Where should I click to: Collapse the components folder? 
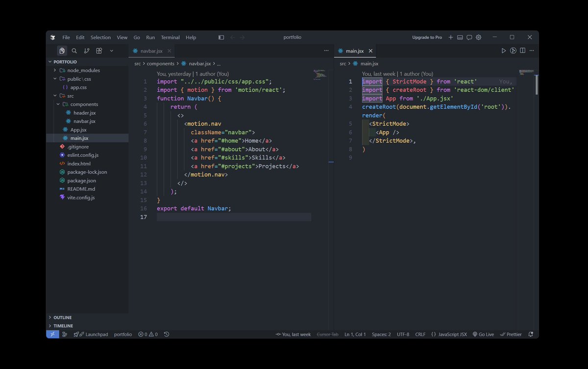pyautogui.click(x=87, y=104)
